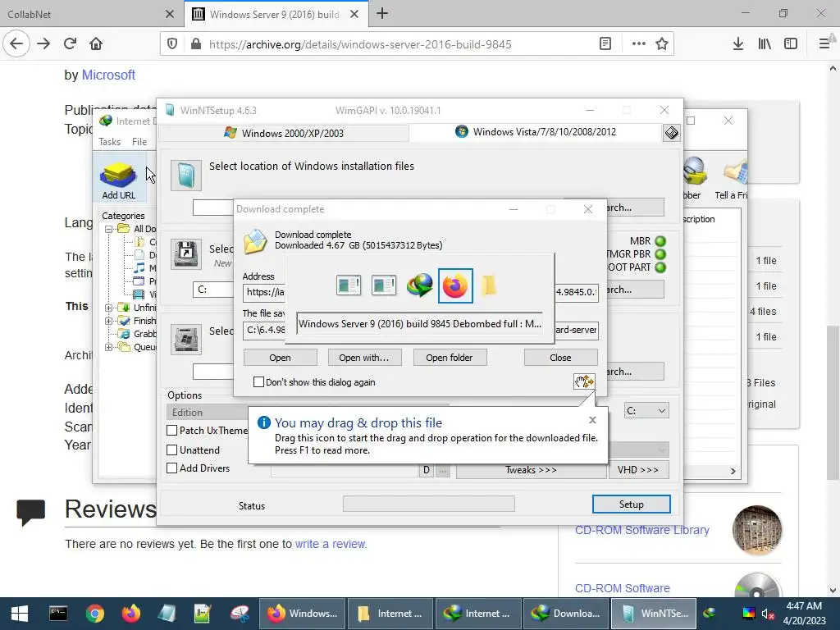The width and height of the screenshot is (840, 630).
Task: Bookmark this page with star icon
Action: point(662,44)
